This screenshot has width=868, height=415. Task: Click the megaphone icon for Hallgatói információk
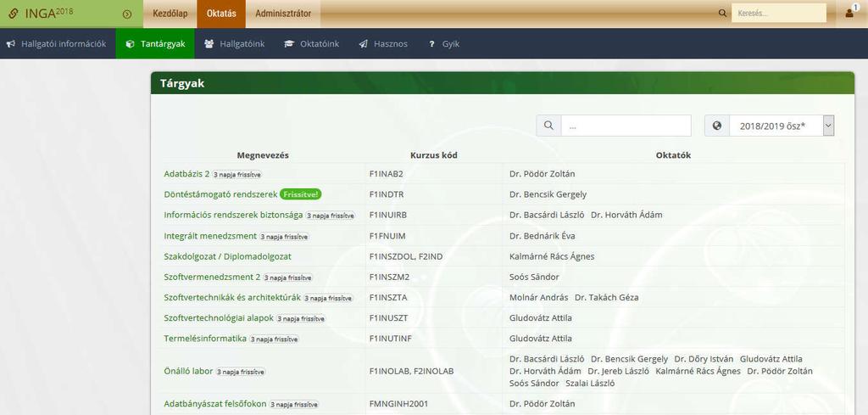(10, 44)
